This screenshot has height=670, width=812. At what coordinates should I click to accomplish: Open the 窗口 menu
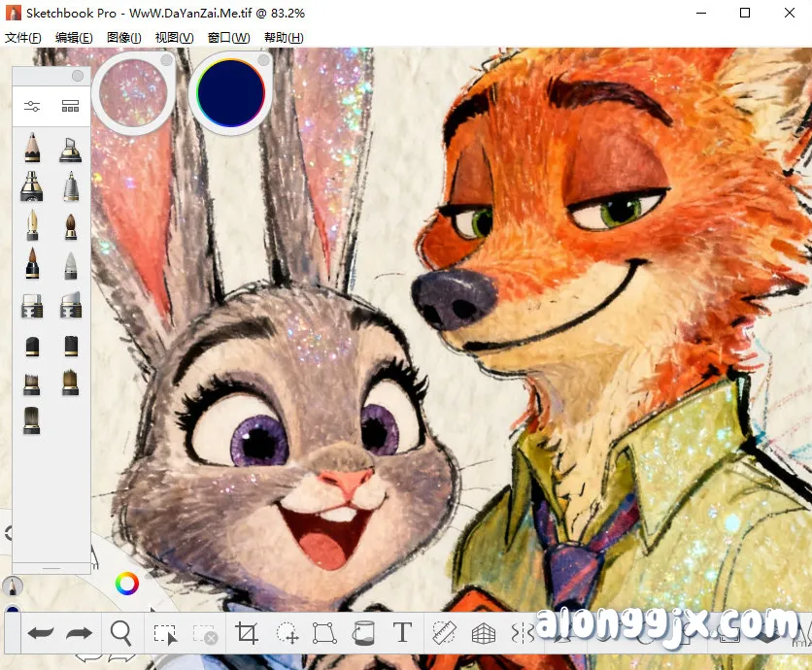point(230,37)
